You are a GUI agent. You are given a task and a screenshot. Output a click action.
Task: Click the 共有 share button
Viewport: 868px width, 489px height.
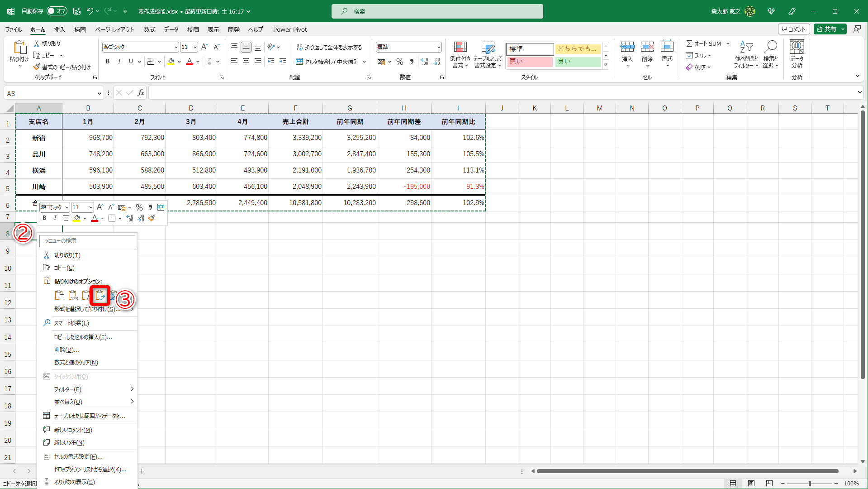pyautogui.click(x=830, y=29)
